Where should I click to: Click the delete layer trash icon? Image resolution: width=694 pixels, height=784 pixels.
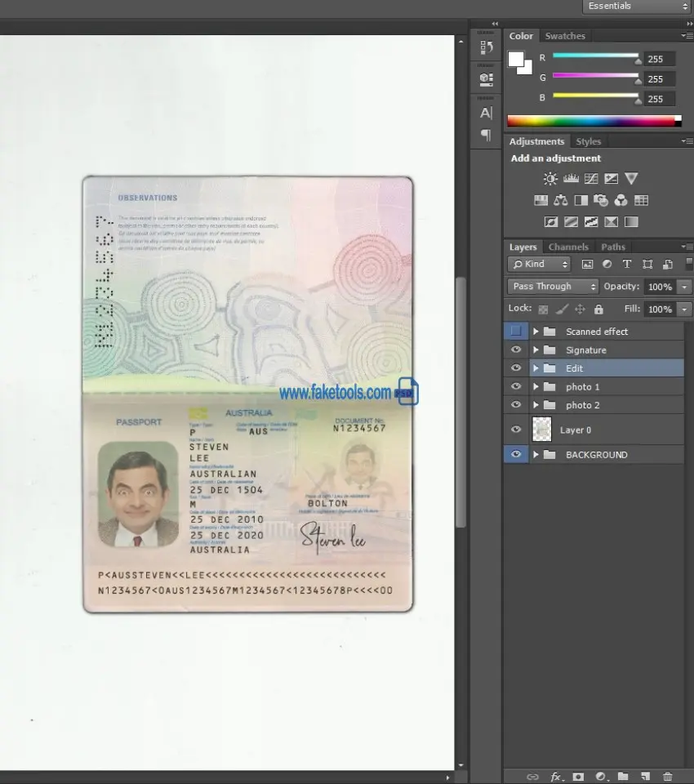[x=668, y=776]
